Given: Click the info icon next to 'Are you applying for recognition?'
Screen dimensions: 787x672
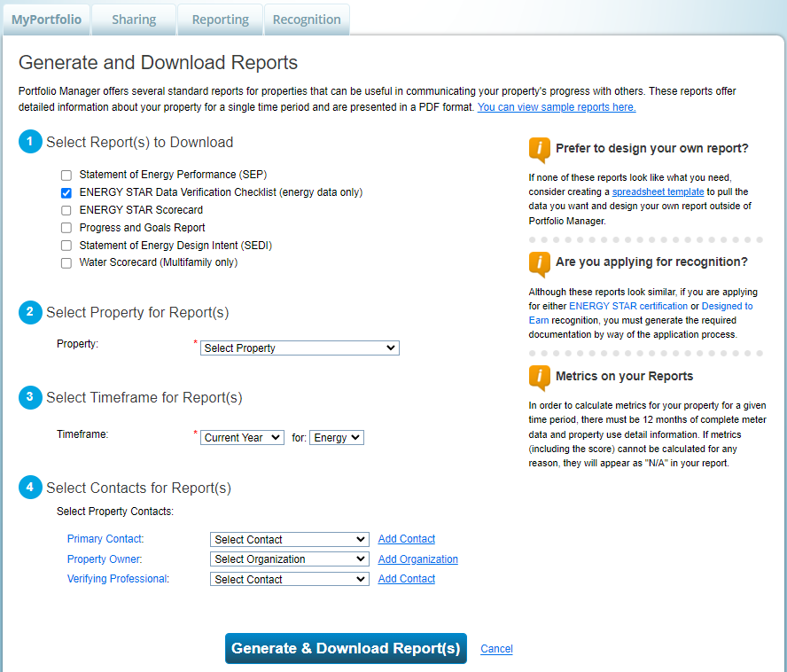Looking at the screenshot, I should (x=539, y=263).
